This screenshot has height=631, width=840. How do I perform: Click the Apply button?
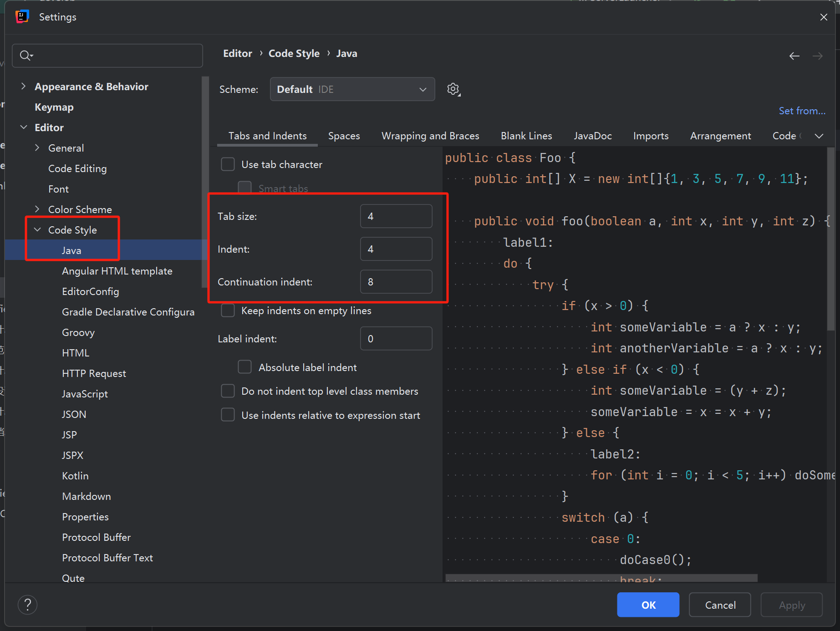[792, 605]
